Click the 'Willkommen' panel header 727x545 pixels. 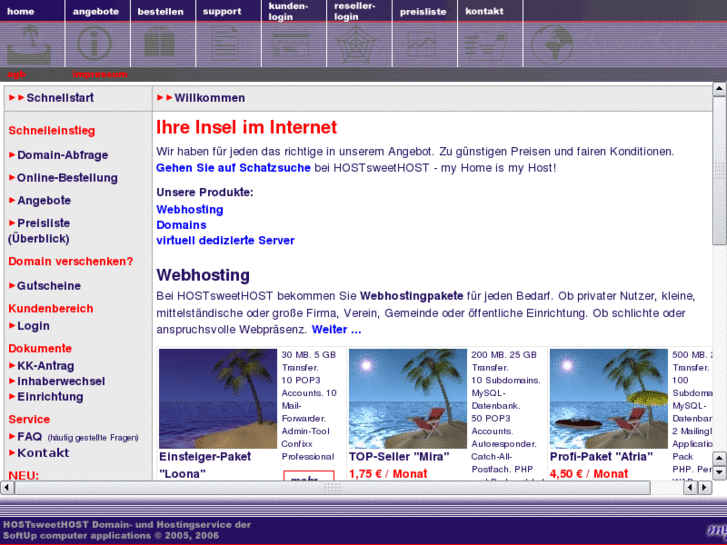click(x=210, y=98)
